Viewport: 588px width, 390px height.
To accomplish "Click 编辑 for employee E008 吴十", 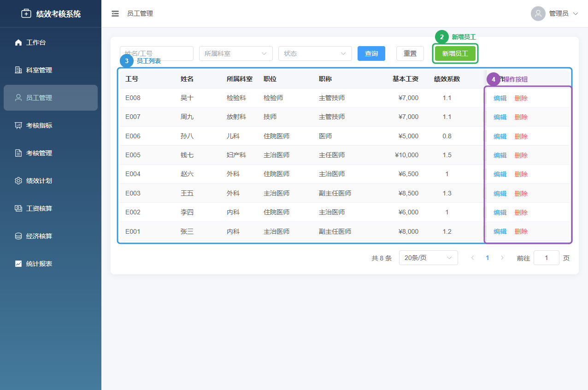I will [500, 97].
